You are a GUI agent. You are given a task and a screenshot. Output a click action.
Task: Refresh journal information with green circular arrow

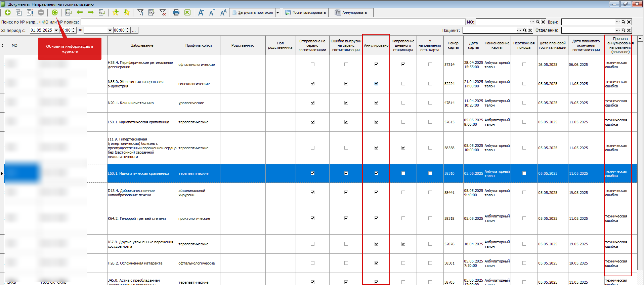[x=54, y=12]
